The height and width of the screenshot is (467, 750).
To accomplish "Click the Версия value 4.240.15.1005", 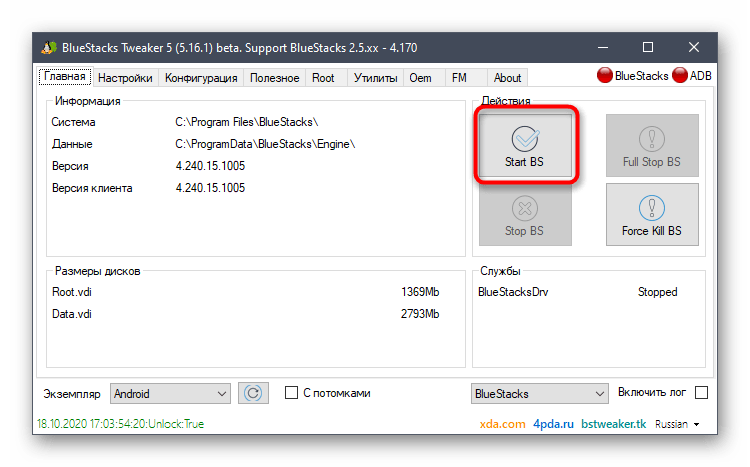I will tap(210, 166).
